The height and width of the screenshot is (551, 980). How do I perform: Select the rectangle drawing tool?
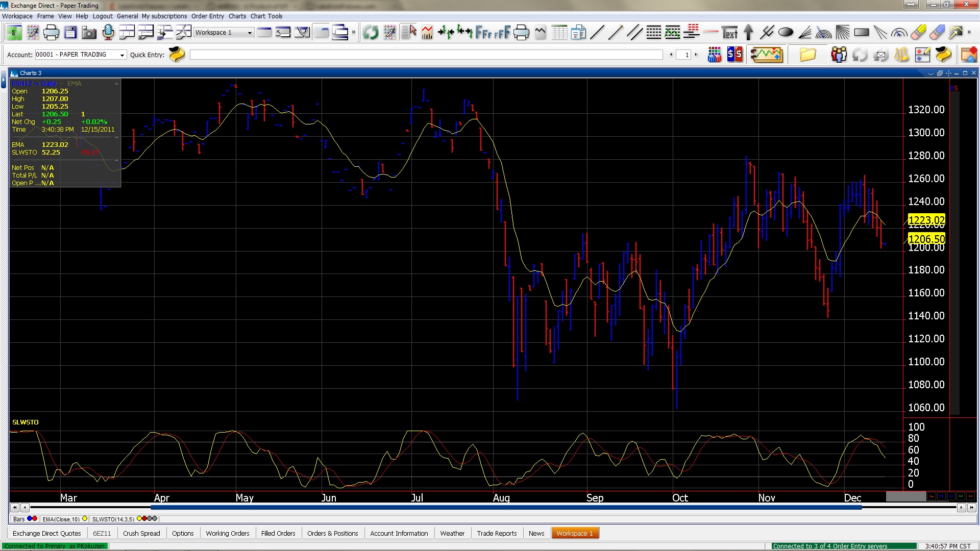pos(862,33)
